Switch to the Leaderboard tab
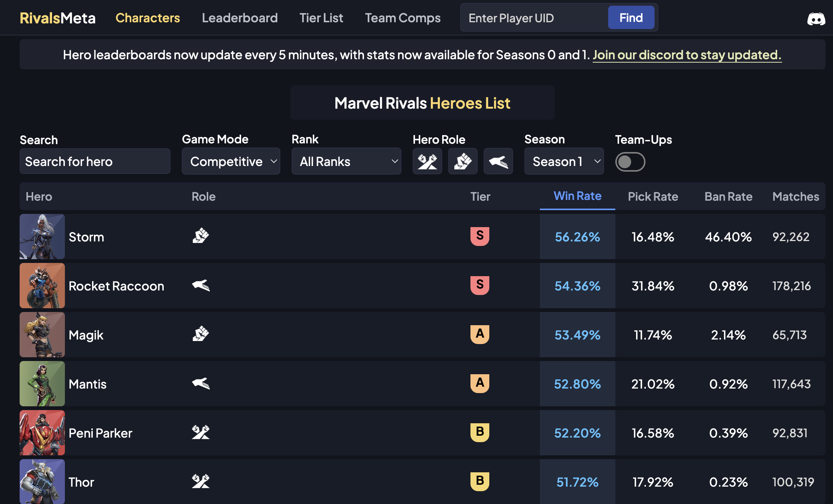Viewport: 833px width, 504px height. (240, 18)
